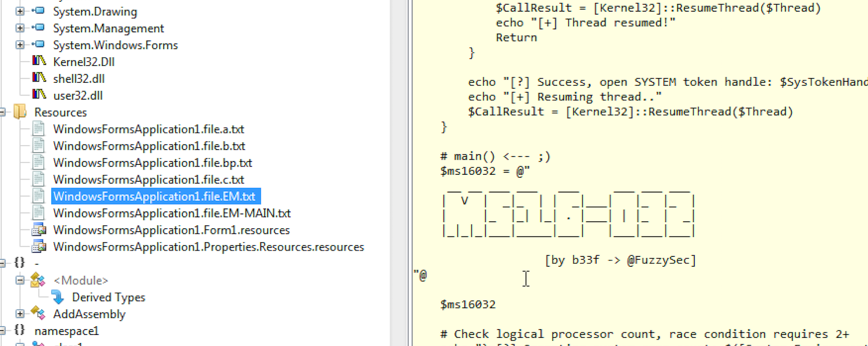Select the namespace1 label
The width and height of the screenshot is (868, 346).
pos(66,331)
